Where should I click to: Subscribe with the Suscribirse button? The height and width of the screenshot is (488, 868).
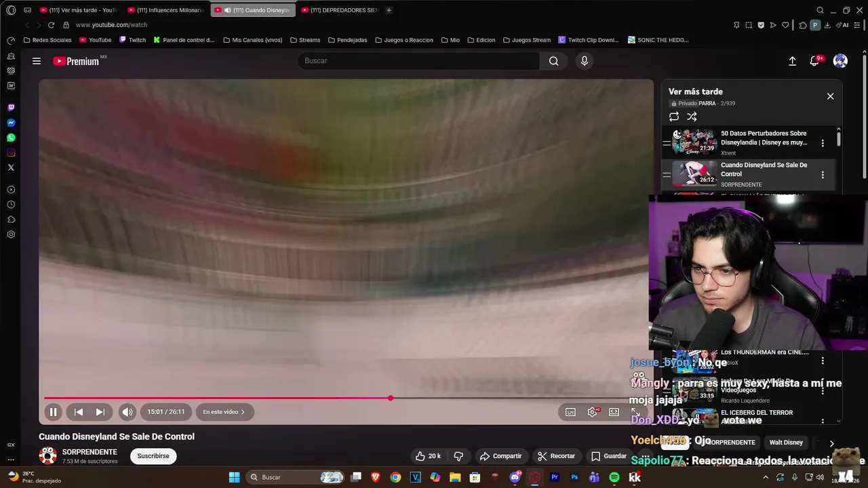(x=153, y=456)
